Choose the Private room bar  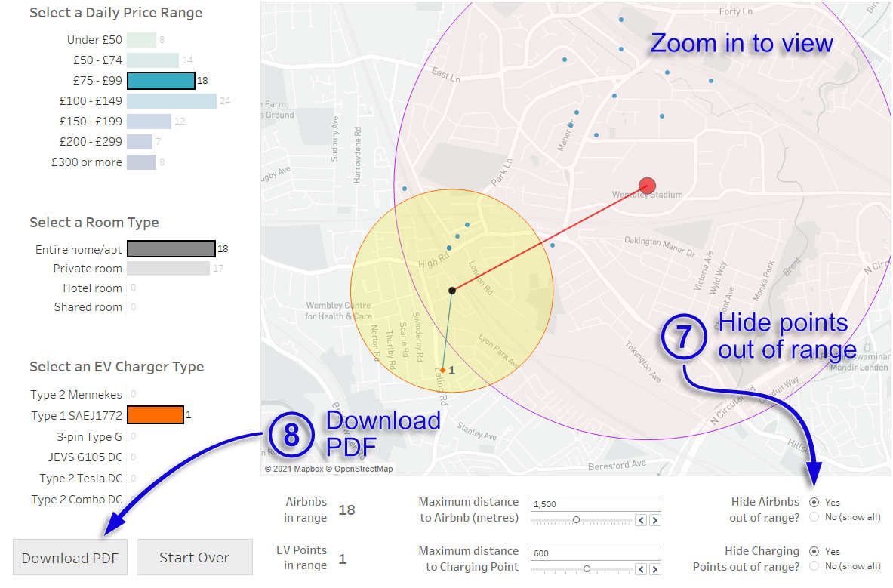168,269
